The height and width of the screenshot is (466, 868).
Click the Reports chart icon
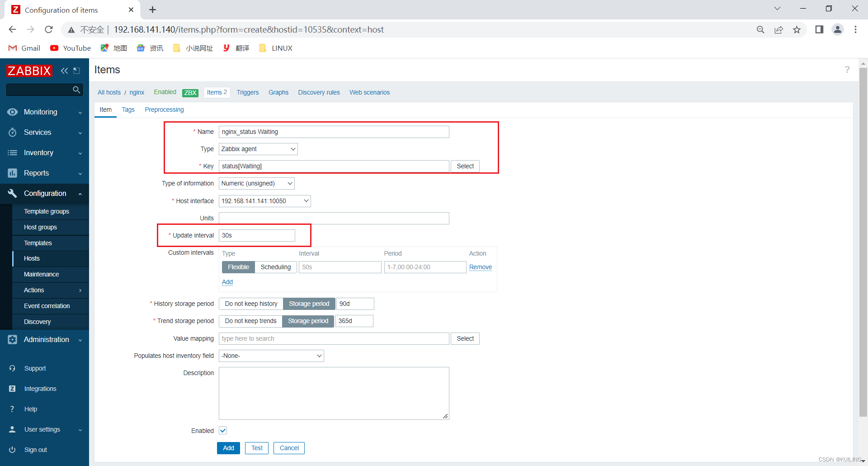(12, 173)
